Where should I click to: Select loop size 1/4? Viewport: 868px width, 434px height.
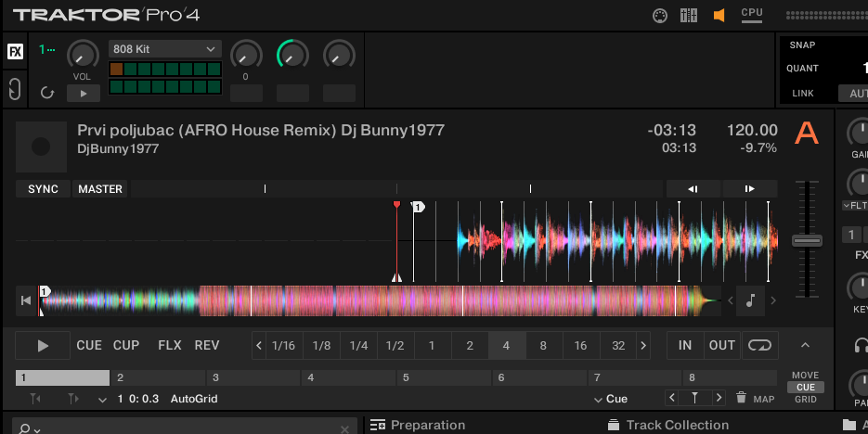click(x=358, y=346)
